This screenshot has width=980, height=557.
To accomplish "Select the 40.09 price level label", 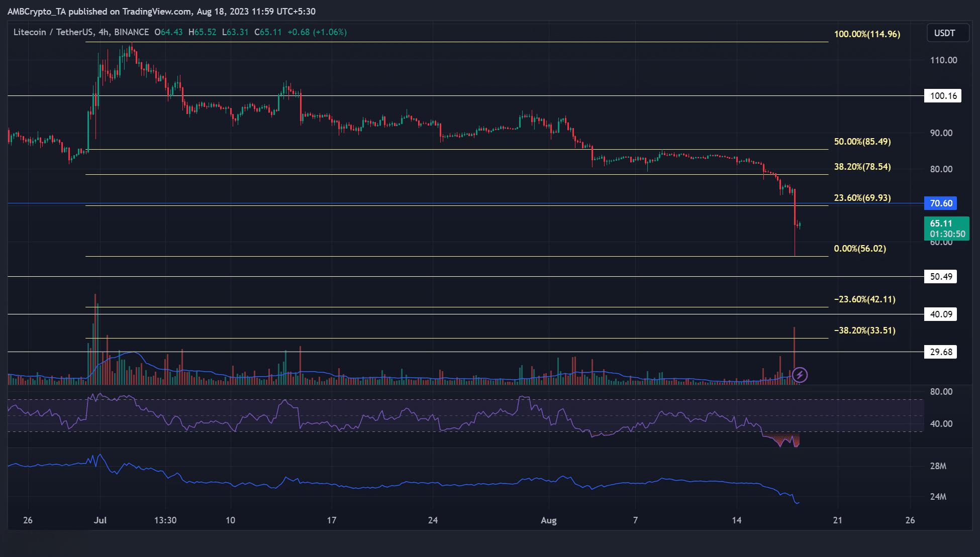I will pos(941,314).
